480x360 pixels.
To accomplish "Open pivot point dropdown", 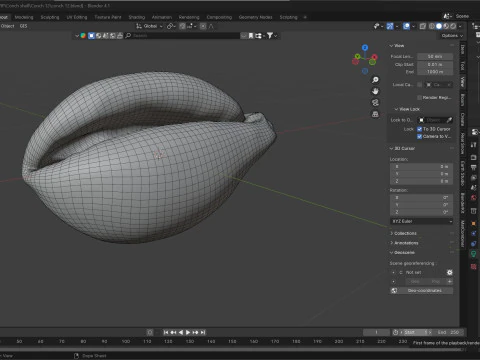I will 171,26.
